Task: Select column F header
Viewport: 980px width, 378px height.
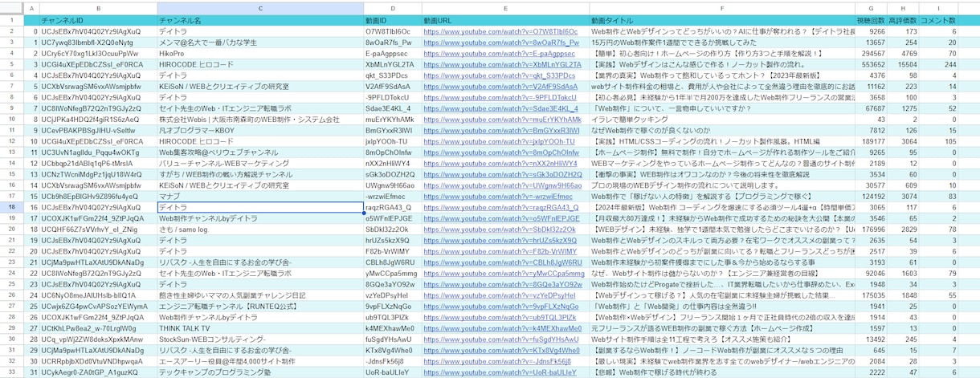Action: tap(722, 8)
